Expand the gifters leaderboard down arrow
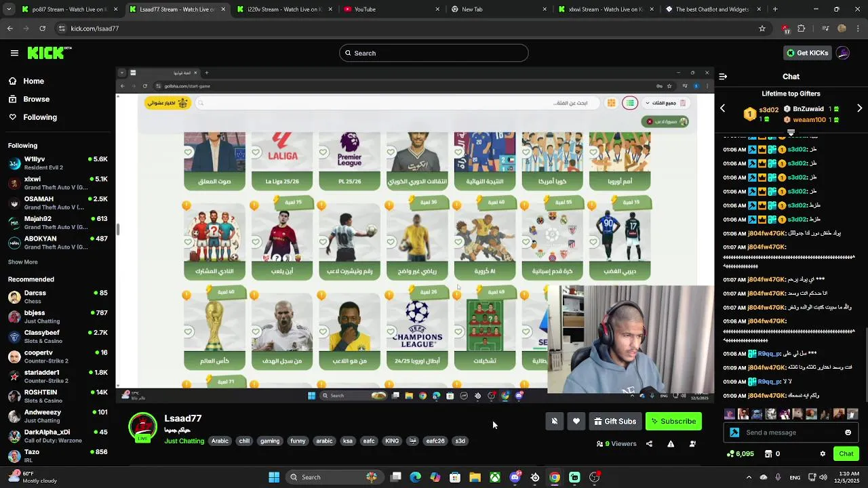This screenshot has height=488, width=868. click(791, 133)
